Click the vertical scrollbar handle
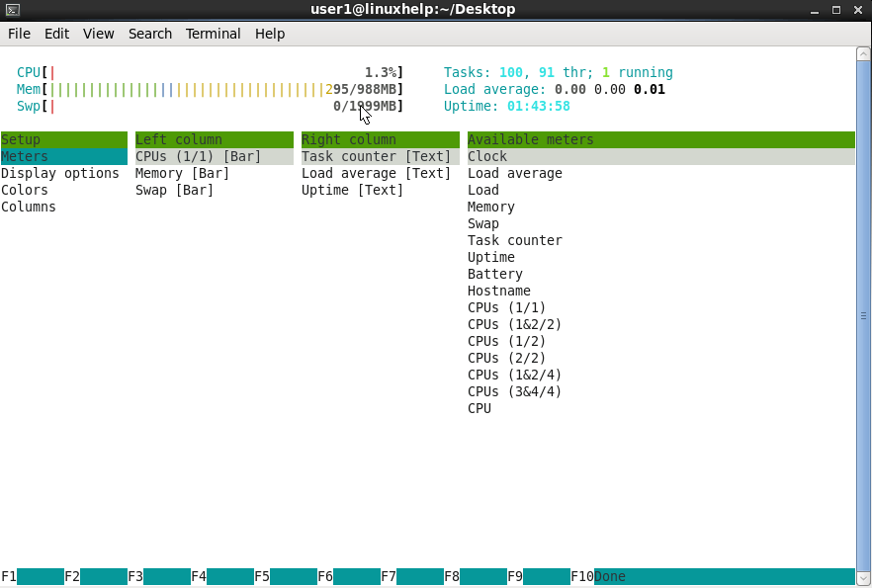 click(863, 315)
